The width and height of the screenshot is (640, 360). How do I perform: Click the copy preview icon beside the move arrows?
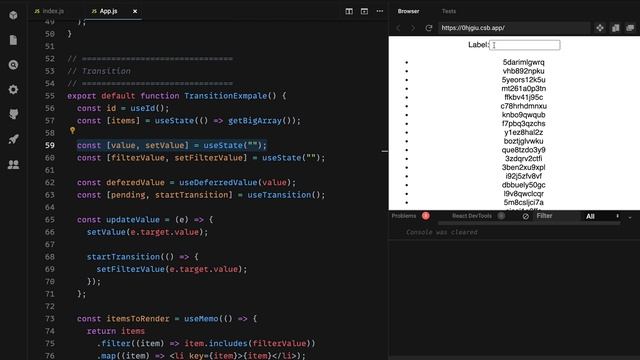click(x=615, y=28)
